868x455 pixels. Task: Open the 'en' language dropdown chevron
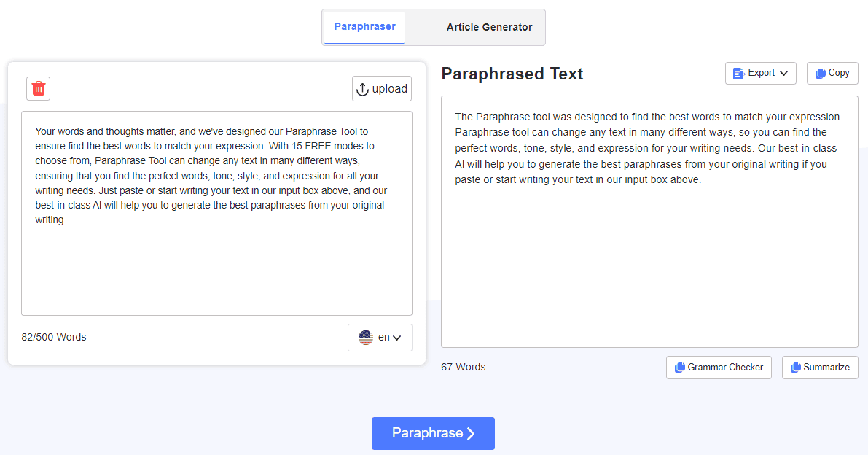[397, 338]
